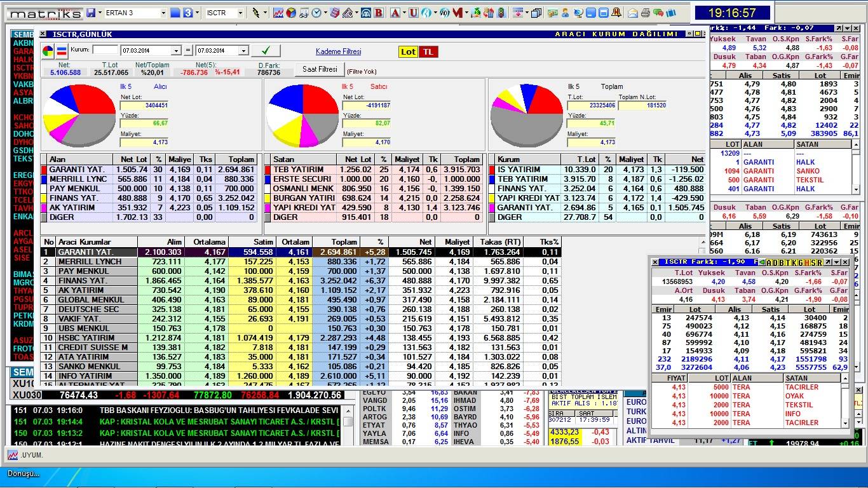The width and height of the screenshot is (868, 488).
Task: Click the alarm bell icon in the toolbar
Action: 616,13
